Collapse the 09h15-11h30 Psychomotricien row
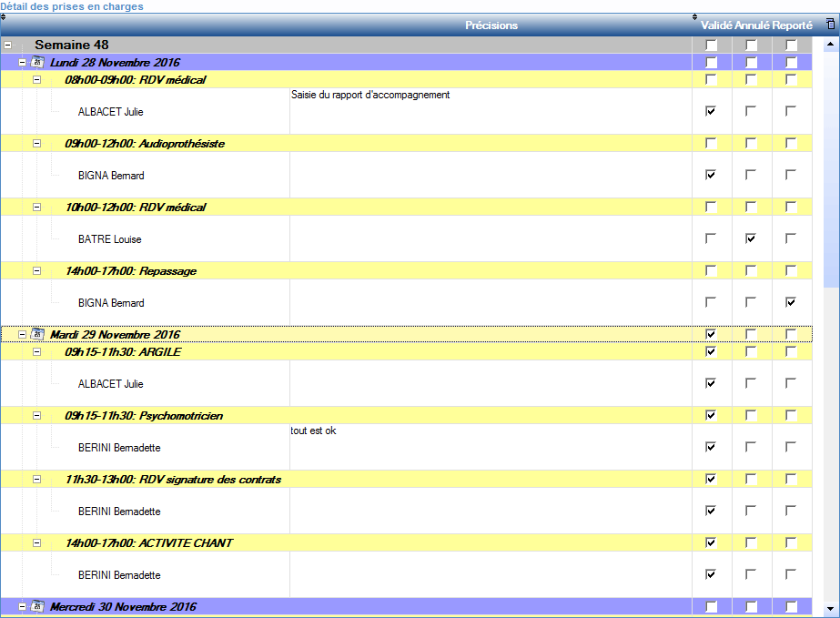The height and width of the screenshot is (618, 840). [x=37, y=416]
